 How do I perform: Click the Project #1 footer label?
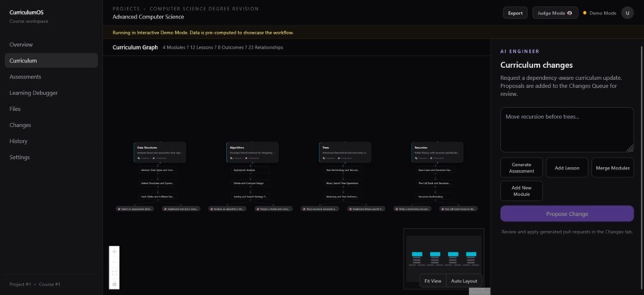coord(20,285)
